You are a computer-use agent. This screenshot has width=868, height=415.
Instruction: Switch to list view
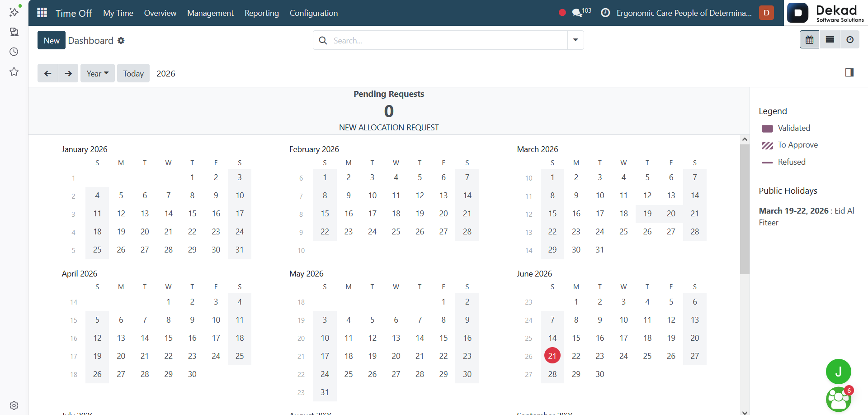coord(830,40)
